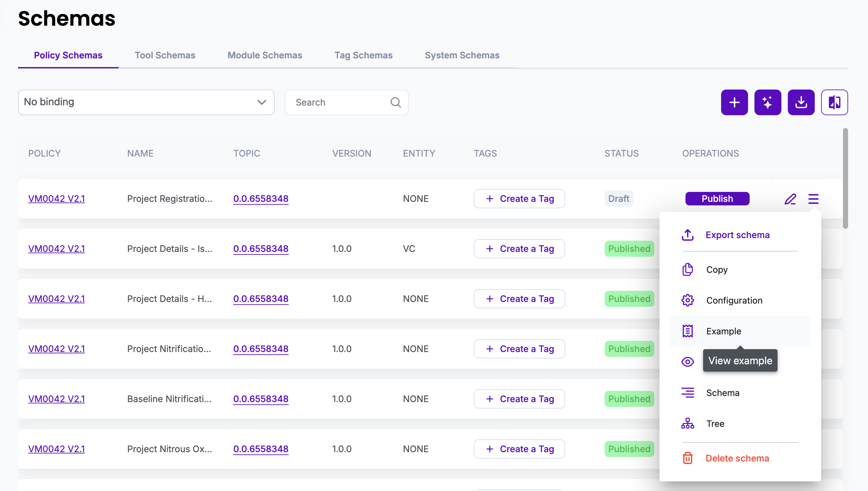Open the VM0042 V2.1 policy link in the first row
This screenshot has width=868, height=491.
56,199
